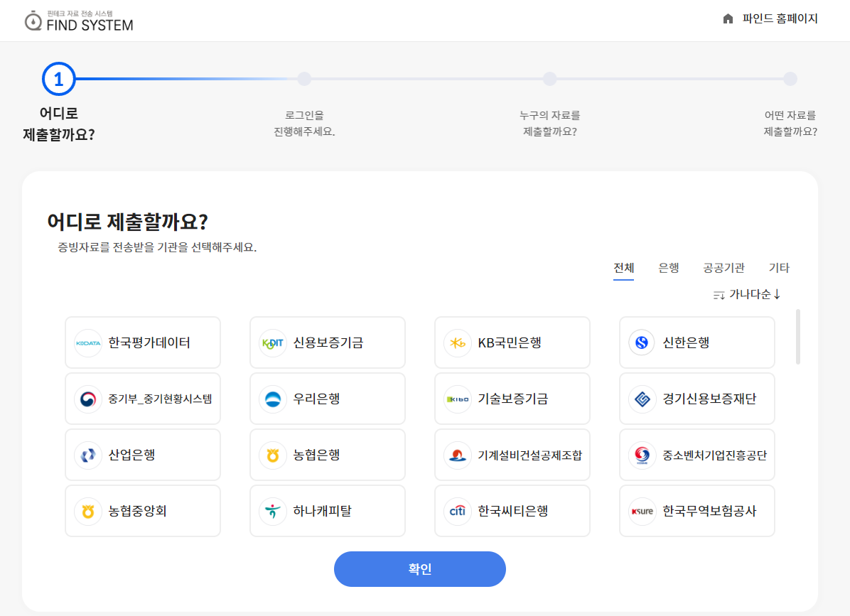Select the 한국평가데이터 institution label
This screenshot has height=616, width=850.
tap(149, 343)
